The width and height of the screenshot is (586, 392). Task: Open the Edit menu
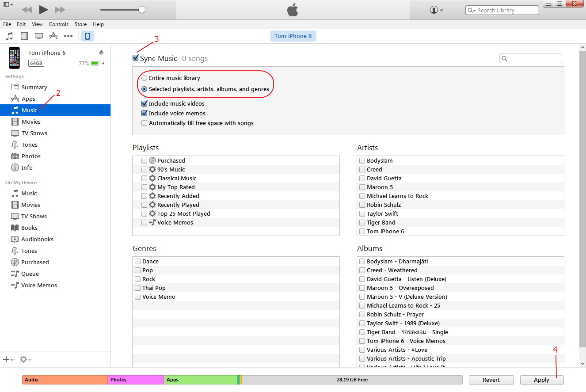(x=21, y=24)
